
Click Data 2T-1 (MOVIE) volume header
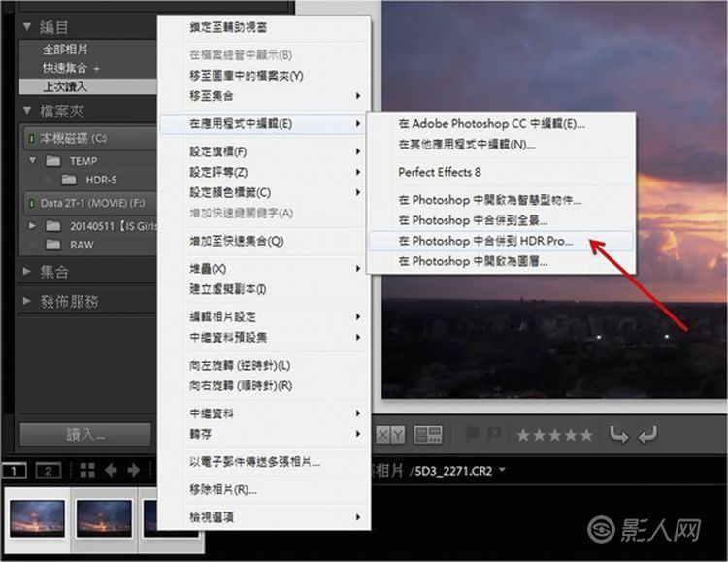pos(89,203)
